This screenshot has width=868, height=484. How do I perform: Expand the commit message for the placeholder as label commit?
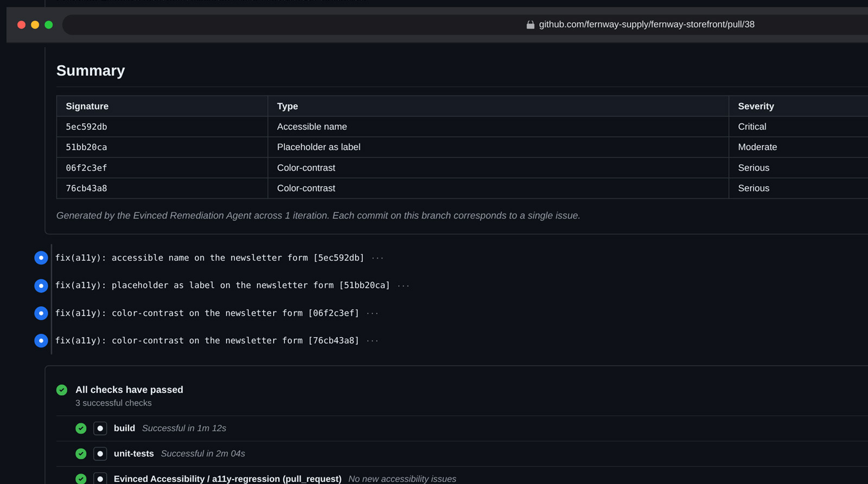pyautogui.click(x=404, y=286)
